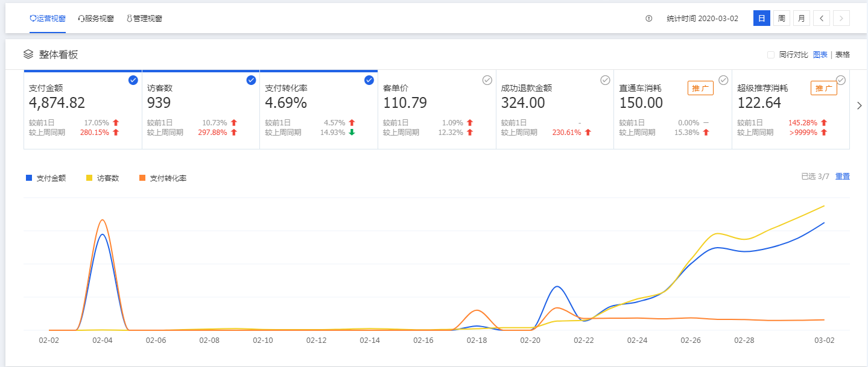Go to next date with right chevron

(841, 18)
